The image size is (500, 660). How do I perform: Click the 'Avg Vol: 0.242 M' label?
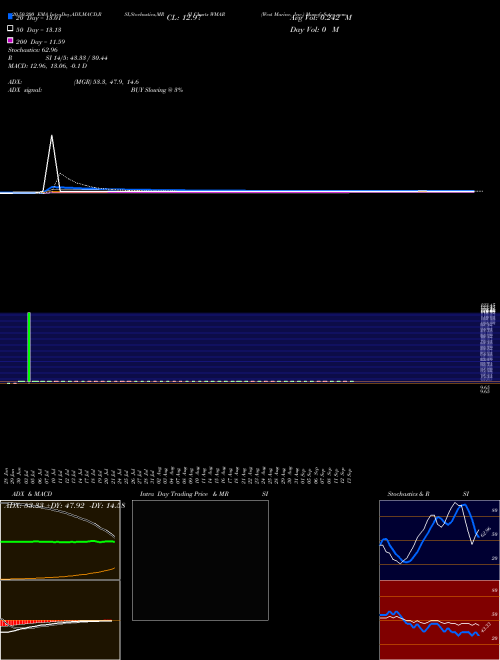click(321, 18)
